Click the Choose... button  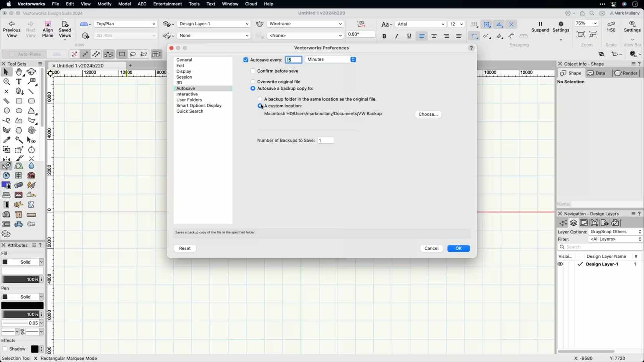coord(428,114)
